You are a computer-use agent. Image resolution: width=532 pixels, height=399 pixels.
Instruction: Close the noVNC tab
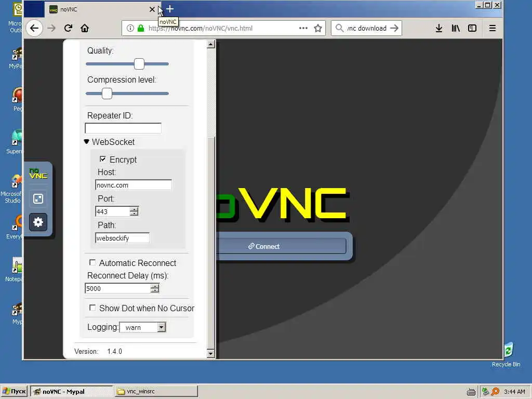click(x=152, y=9)
